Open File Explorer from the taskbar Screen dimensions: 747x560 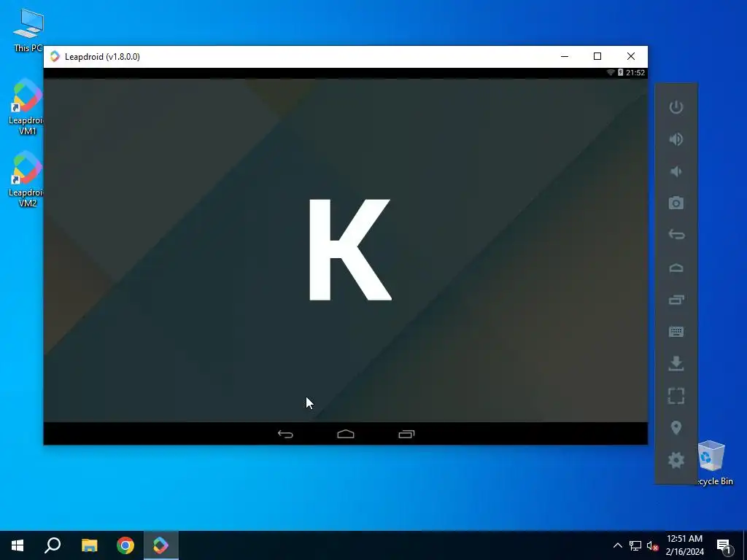[89, 545]
